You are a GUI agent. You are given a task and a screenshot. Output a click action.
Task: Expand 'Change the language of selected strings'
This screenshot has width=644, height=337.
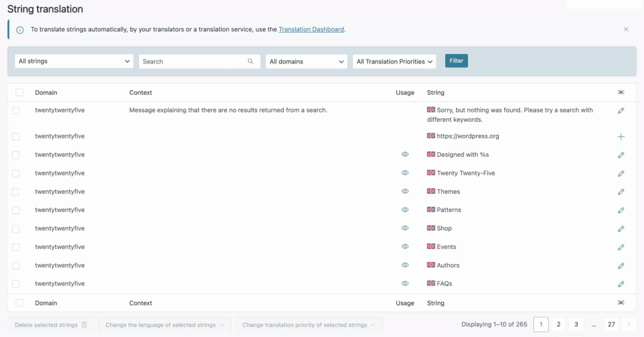164,324
